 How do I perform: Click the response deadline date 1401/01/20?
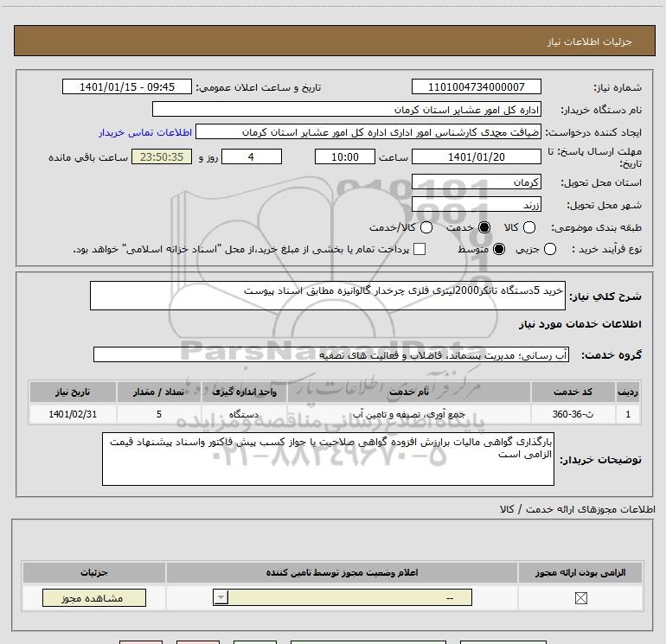pyautogui.click(x=476, y=156)
